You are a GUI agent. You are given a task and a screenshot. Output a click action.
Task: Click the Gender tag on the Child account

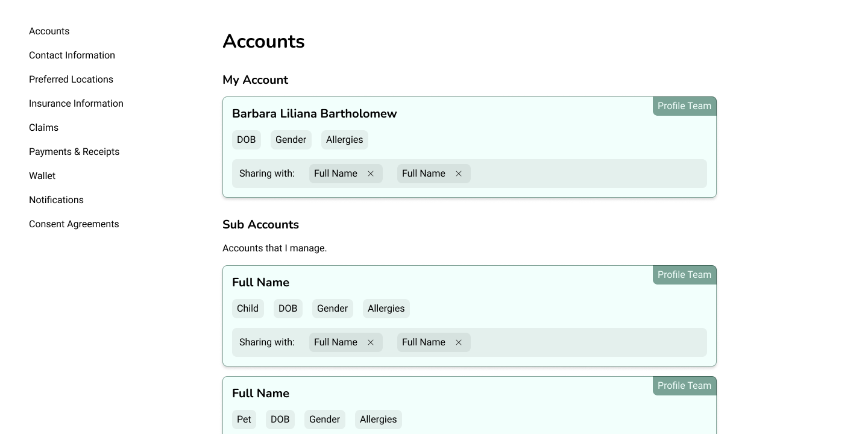(332, 309)
